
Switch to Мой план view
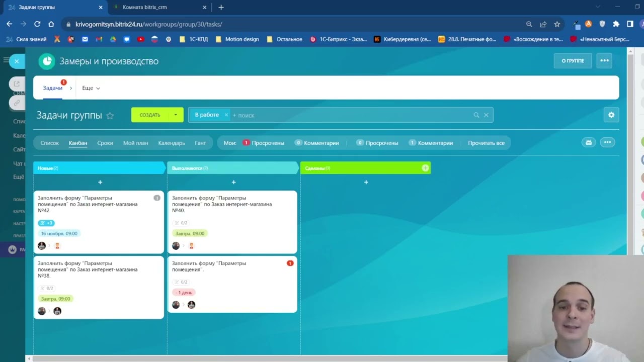(x=135, y=143)
